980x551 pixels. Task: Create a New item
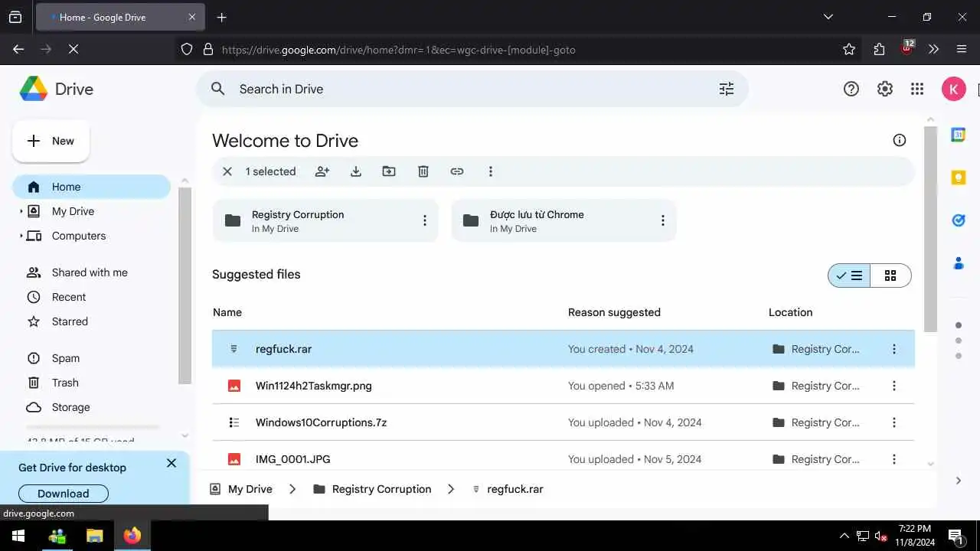click(51, 141)
